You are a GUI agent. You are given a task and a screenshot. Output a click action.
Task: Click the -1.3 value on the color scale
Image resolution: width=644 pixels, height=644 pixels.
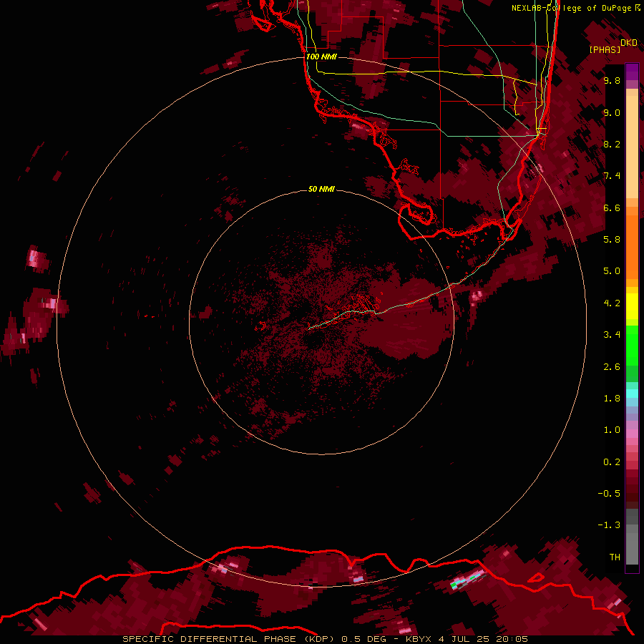[x=609, y=525]
